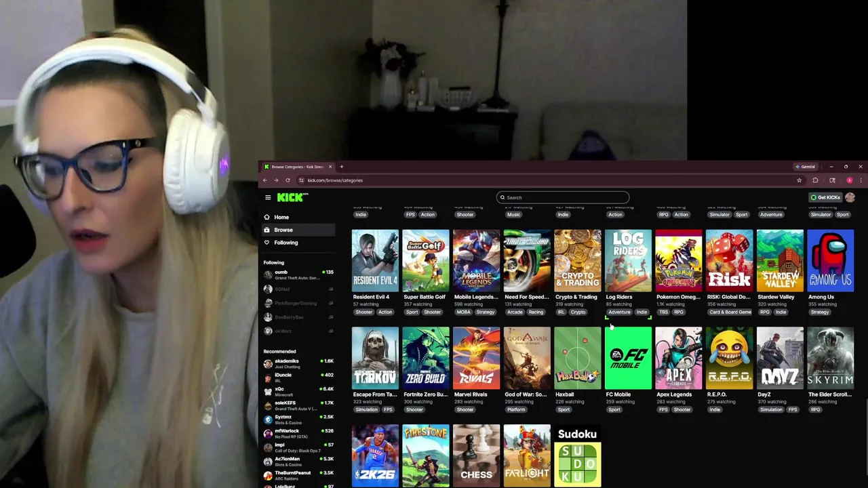868x488 pixels.
Task: Click the Get KICKs button
Action: point(825,197)
